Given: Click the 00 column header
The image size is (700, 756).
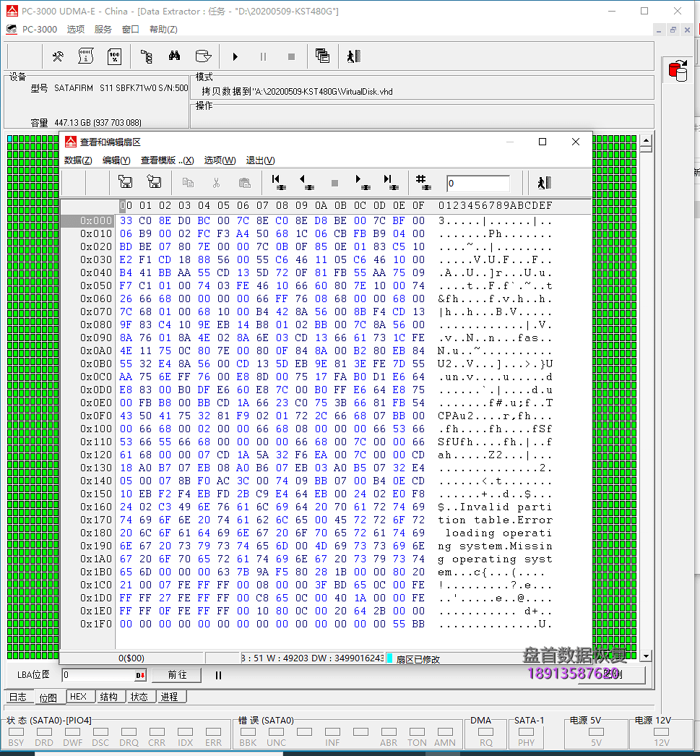Looking at the screenshot, I should pos(126,205).
